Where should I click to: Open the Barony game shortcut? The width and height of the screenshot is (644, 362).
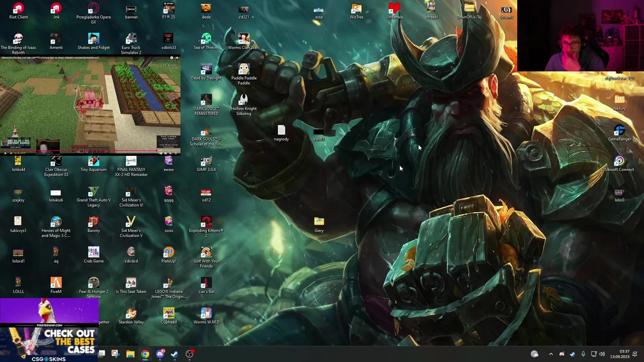coord(94,225)
